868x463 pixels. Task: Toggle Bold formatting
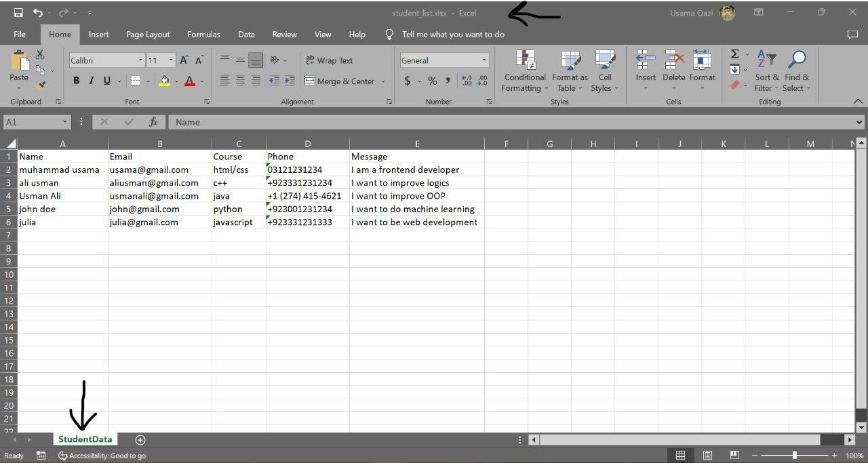click(x=76, y=81)
